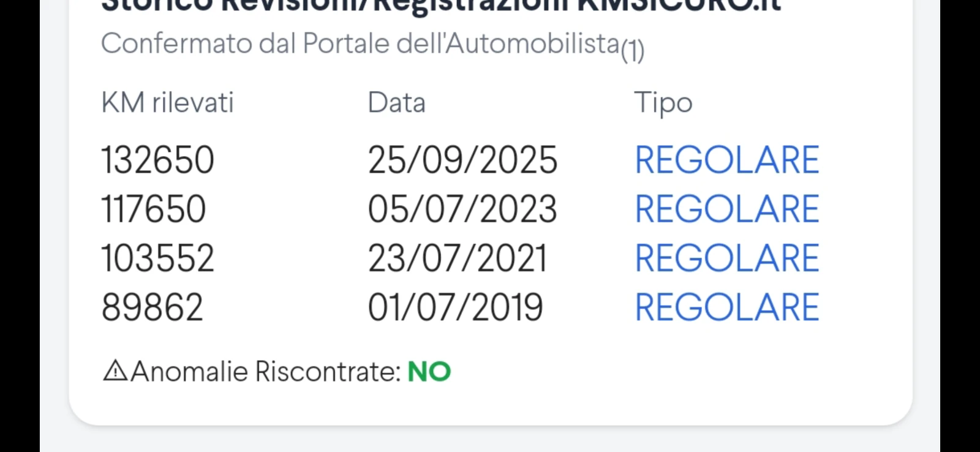Open the REGOLARE link for 05/07/2023
980x452 pixels.
pyautogui.click(x=726, y=209)
